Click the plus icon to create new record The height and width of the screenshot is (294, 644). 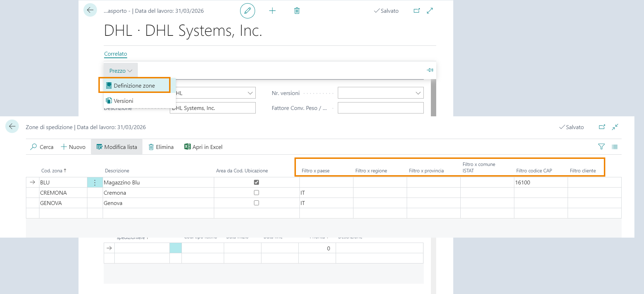coord(272,11)
